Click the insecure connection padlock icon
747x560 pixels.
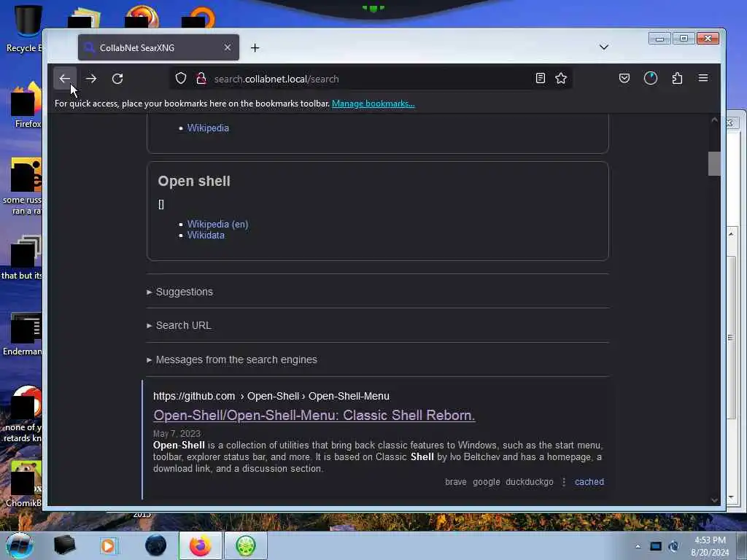tap(201, 79)
